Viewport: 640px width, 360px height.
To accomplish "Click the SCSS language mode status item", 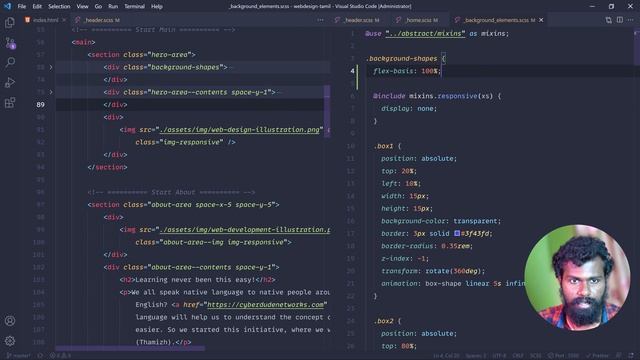I will coord(536,356).
